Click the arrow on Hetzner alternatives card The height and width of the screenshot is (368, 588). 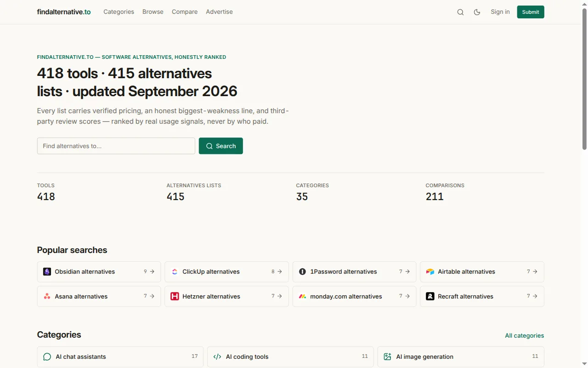(280, 296)
